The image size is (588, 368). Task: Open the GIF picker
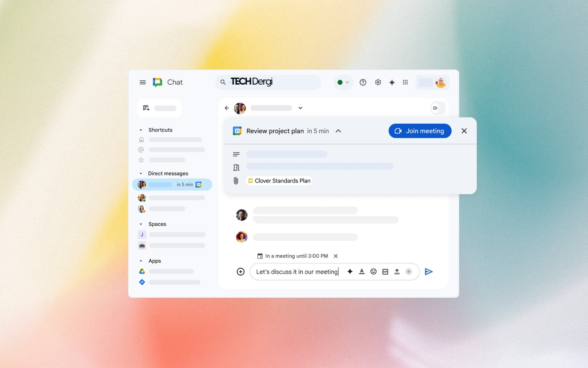pos(385,272)
